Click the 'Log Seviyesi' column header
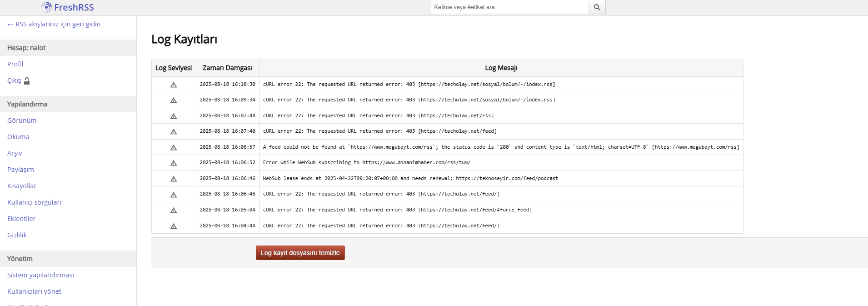Image resolution: width=868 pixels, height=306 pixels. pos(174,68)
